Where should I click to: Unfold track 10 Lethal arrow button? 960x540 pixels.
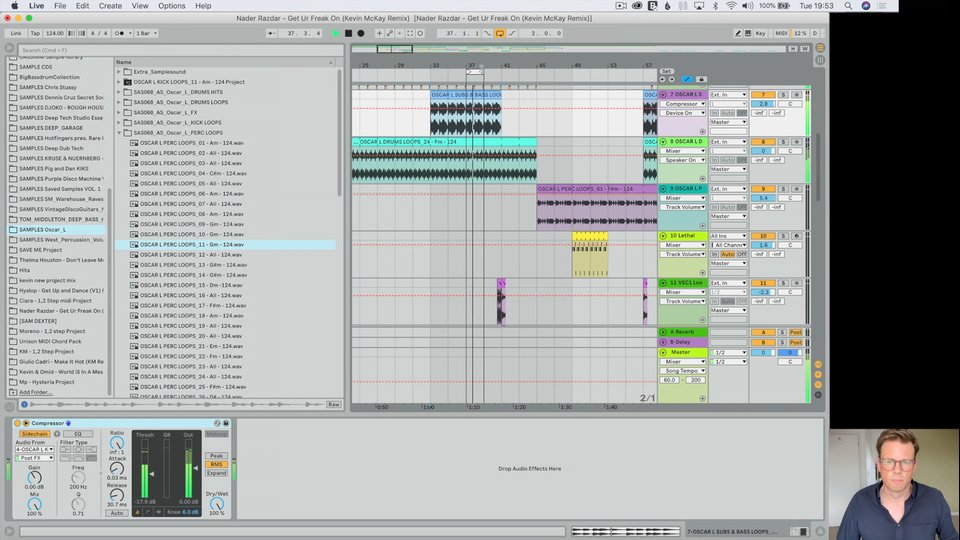coord(663,236)
